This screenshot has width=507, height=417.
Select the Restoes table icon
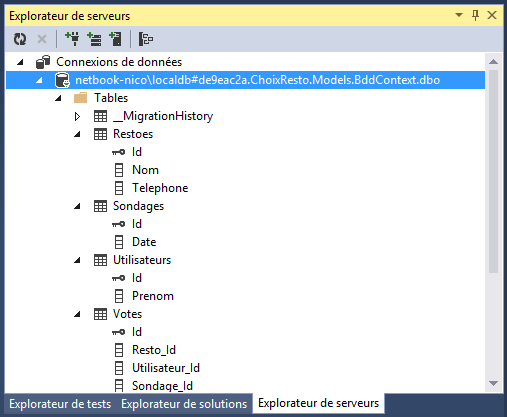100,134
